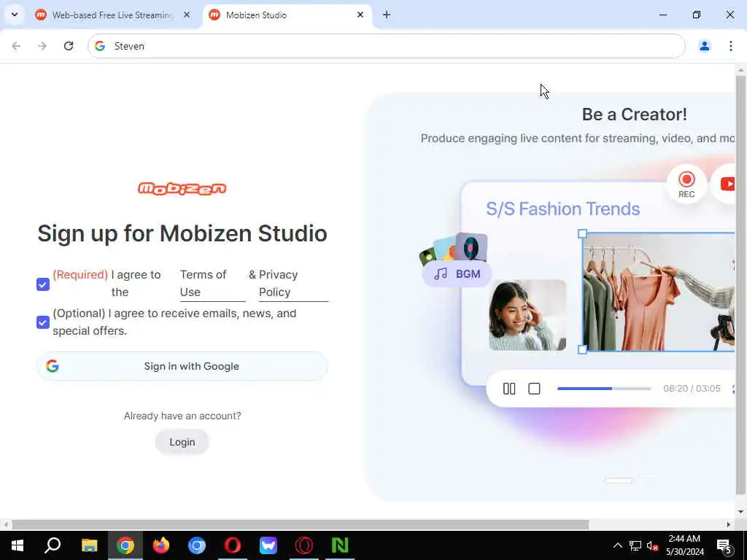Click Google Chrome taskbar icon

125,545
